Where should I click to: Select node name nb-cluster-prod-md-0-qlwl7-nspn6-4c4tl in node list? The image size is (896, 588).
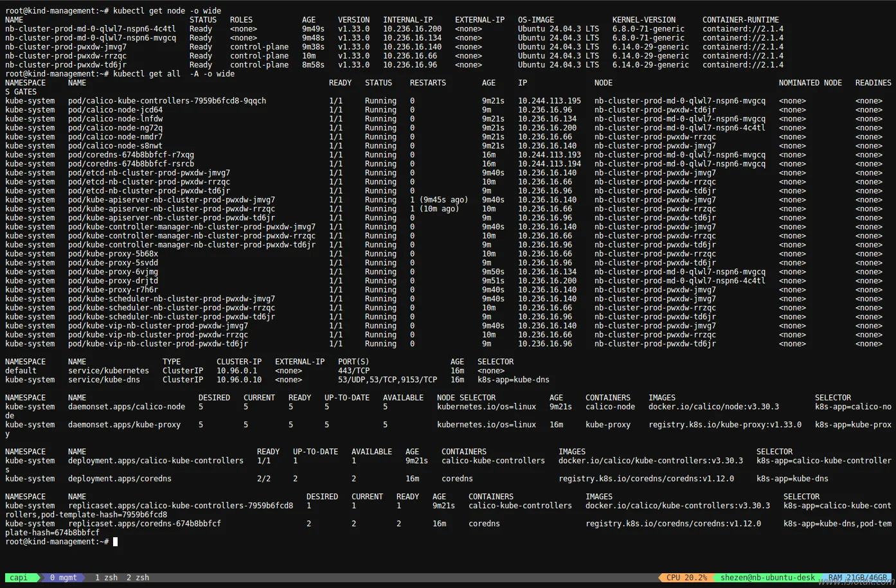[91, 29]
